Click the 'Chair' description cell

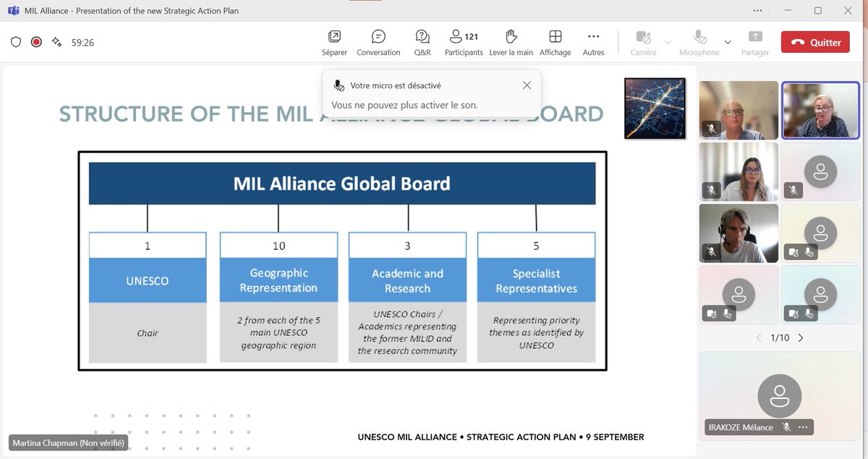(x=148, y=333)
